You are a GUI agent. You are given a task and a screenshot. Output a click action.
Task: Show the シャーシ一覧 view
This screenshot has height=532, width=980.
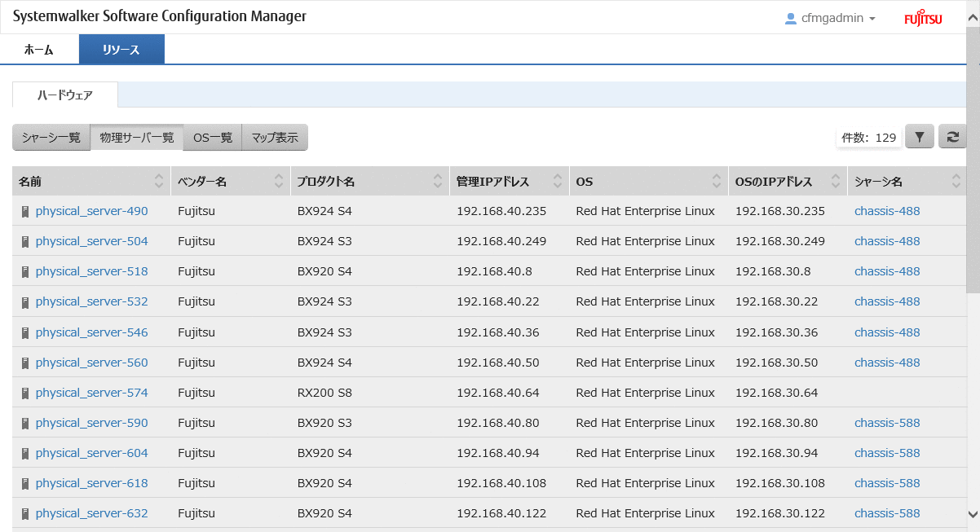(51, 138)
